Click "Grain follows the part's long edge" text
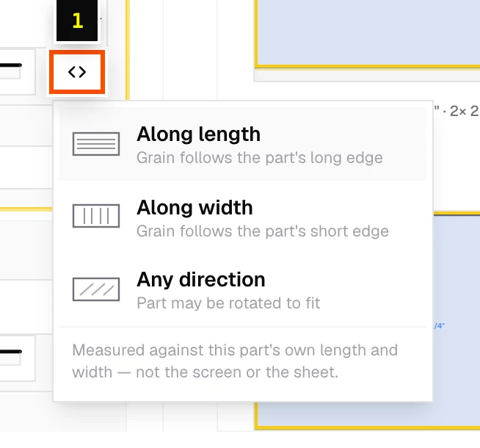Image resolution: width=480 pixels, height=448 pixels. [260, 158]
